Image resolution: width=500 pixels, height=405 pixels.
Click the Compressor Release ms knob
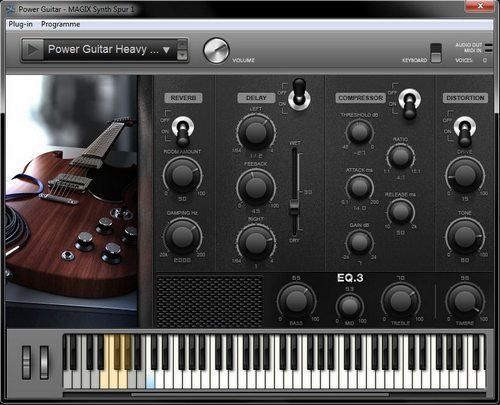click(400, 211)
